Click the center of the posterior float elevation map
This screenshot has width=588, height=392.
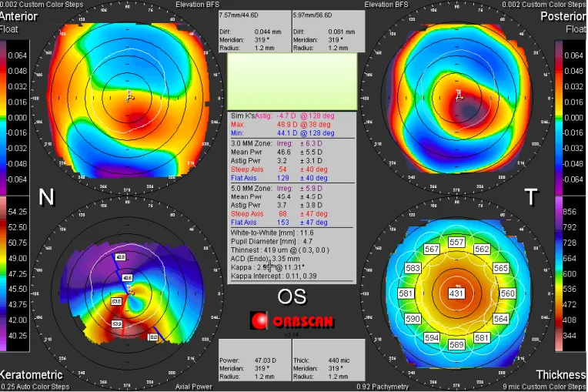coord(456,99)
